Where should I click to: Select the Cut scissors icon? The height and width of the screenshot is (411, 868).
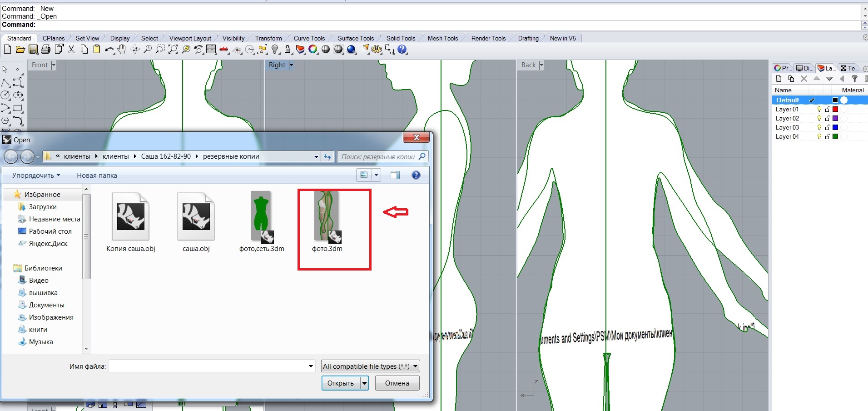[x=71, y=49]
